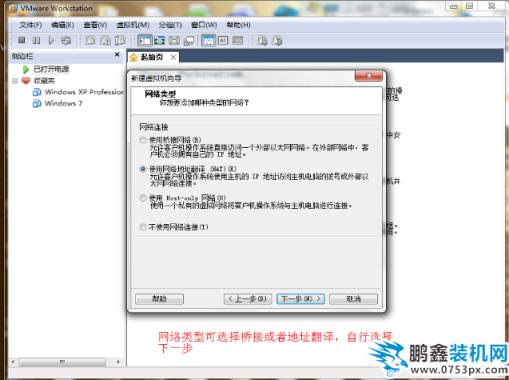Open the 虚拟机(M) menu
The height and width of the screenshot is (380, 509).
(133, 25)
